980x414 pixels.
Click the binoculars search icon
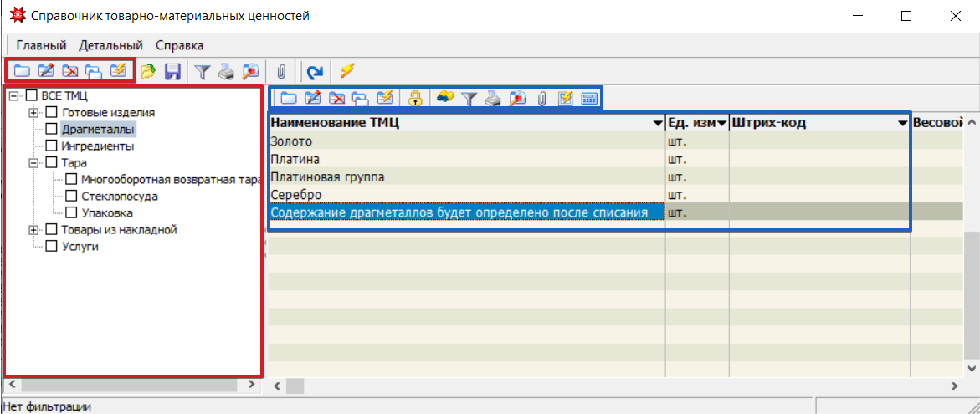445,99
